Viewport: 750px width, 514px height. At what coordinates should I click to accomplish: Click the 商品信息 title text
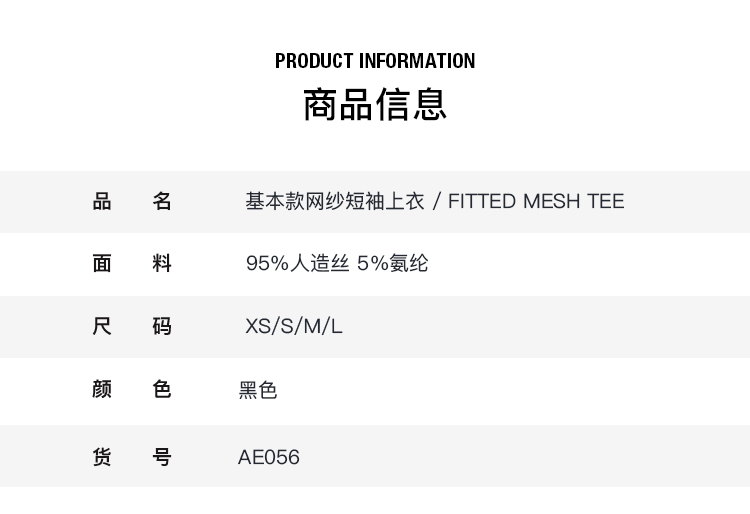pyautogui.click(x=375, y=104)
